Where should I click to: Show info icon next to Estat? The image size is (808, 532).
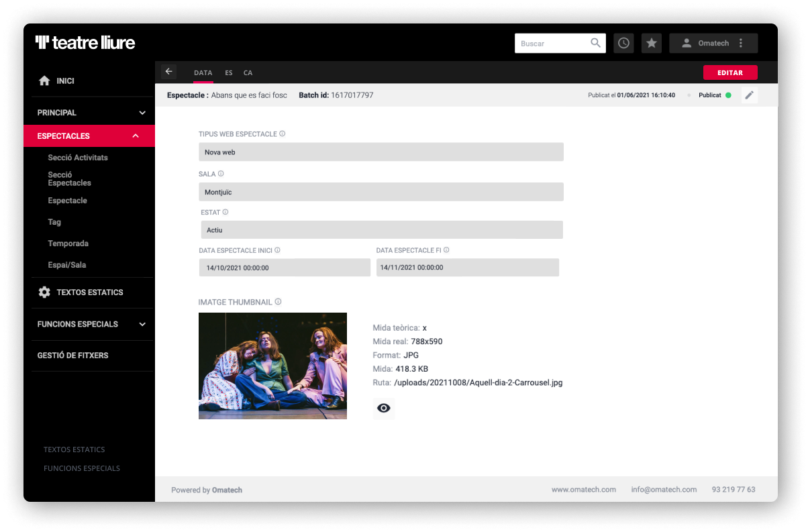225,212
